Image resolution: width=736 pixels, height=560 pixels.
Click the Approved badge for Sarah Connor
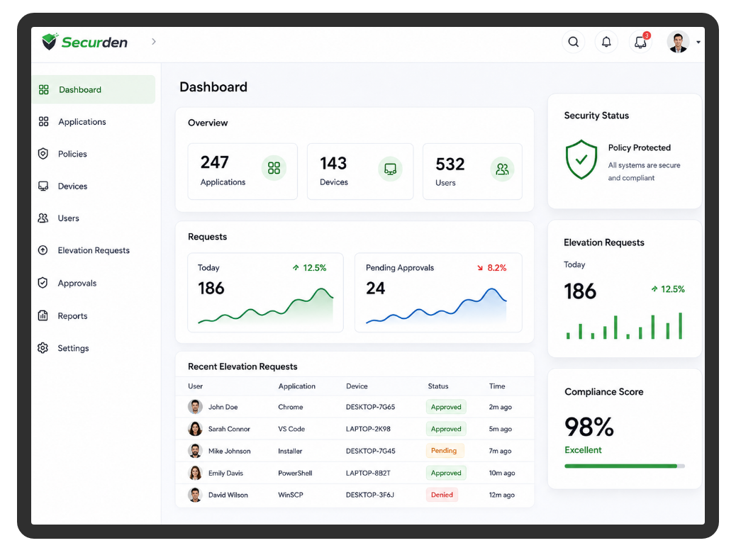[446, 429]
